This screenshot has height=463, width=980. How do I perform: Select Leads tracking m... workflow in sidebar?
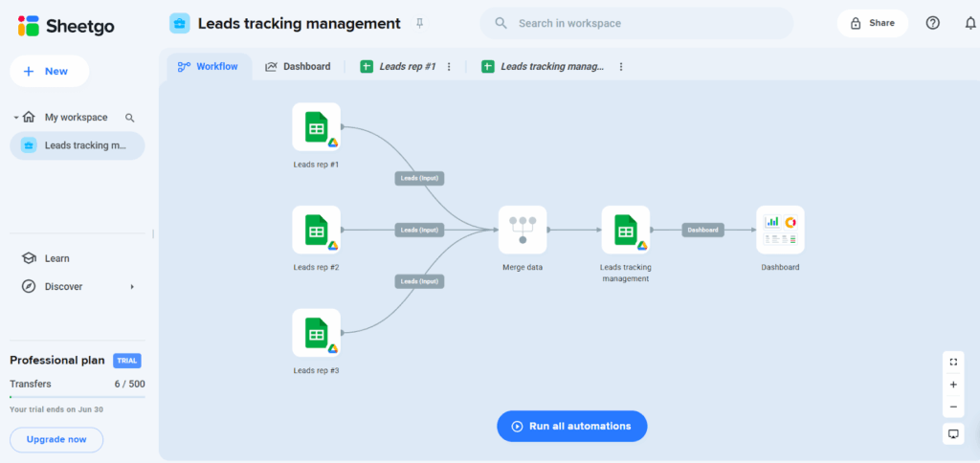[78, 145]
